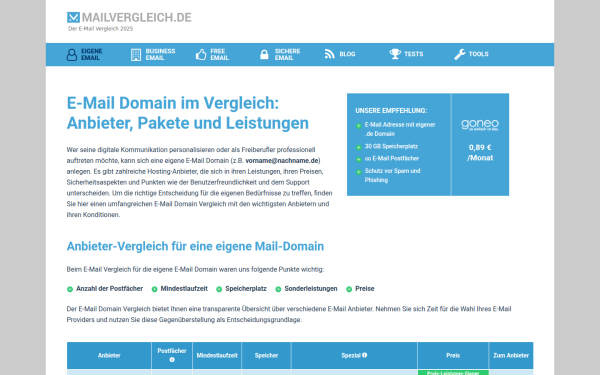Click the MAILVERGLEICH.DE site title link
The image size is (600, 375).
pyautogui.click(x=137, y=18)
